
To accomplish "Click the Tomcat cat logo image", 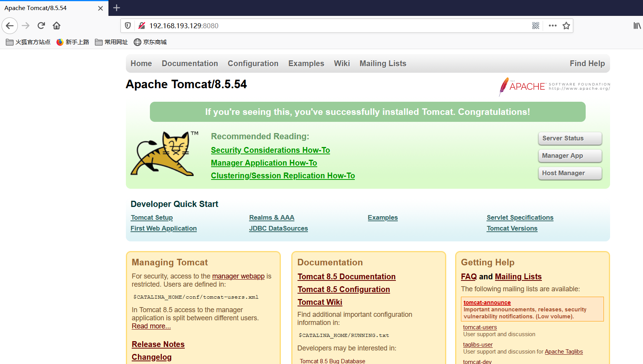I will pyautogui.click(x=164, y=154).
